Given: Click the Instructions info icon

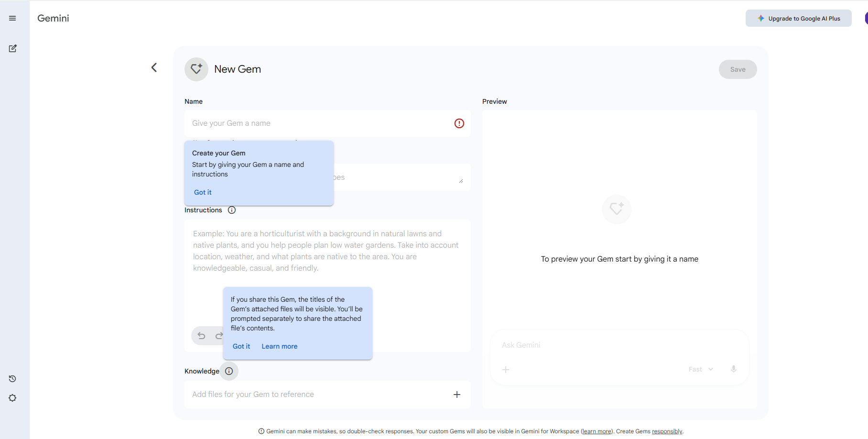Looking at the screenshot, I should [x=232, y=210].
